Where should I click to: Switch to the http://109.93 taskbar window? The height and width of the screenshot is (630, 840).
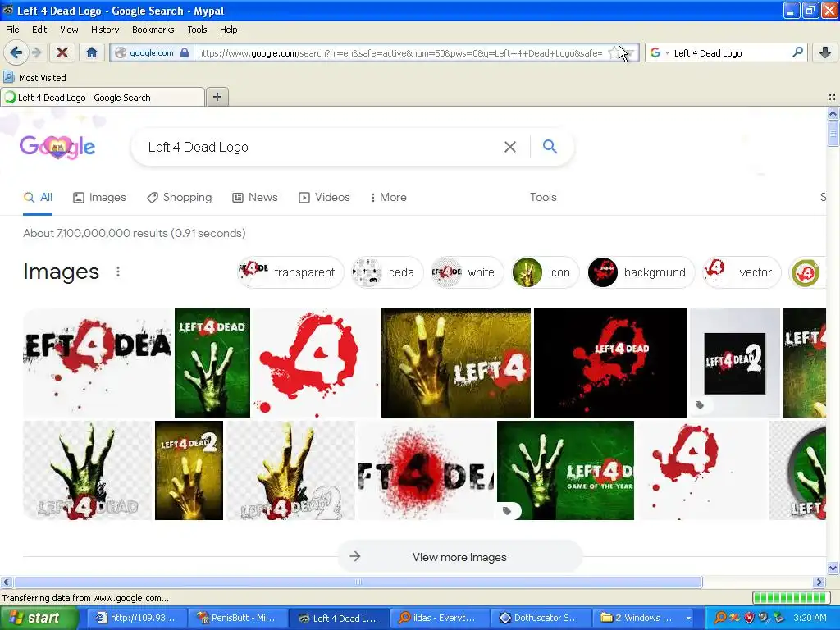pyautogui.click(x=135, y=619)
